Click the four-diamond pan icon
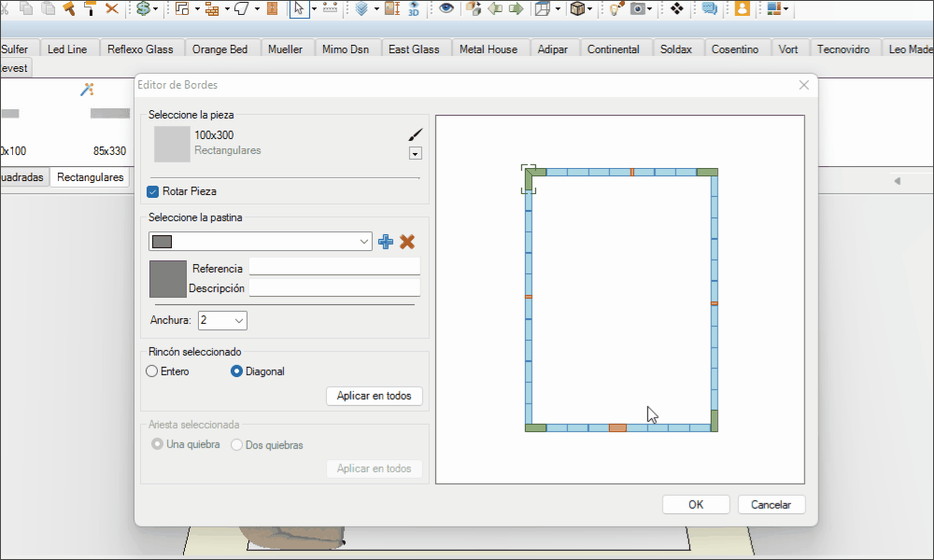Viewport: 934px width, 560px height. (676, 8)
